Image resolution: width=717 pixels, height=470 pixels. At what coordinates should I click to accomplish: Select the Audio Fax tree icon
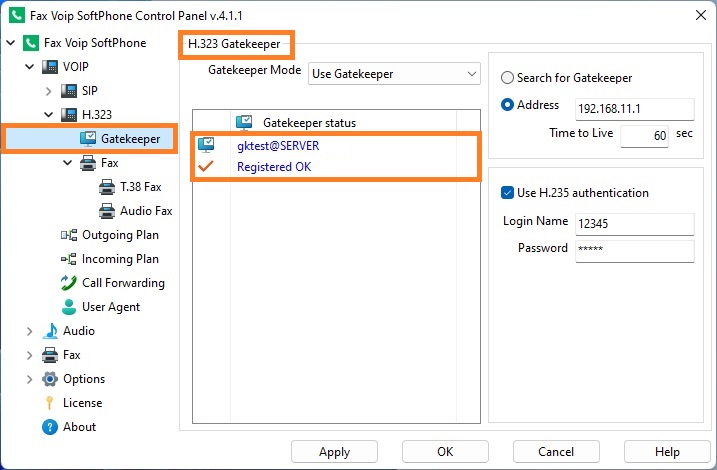(x=107, y=211)
